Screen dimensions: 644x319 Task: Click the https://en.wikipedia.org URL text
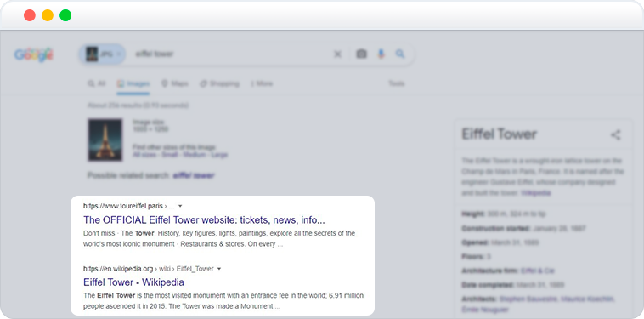pyautogui.click(x=118, y=269)
